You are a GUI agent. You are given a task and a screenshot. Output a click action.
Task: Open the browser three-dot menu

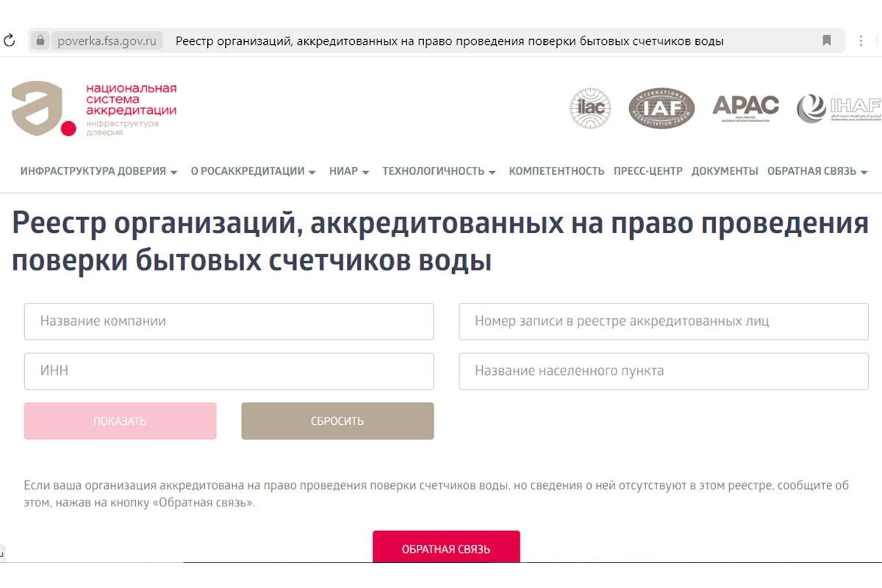point(860,41)
